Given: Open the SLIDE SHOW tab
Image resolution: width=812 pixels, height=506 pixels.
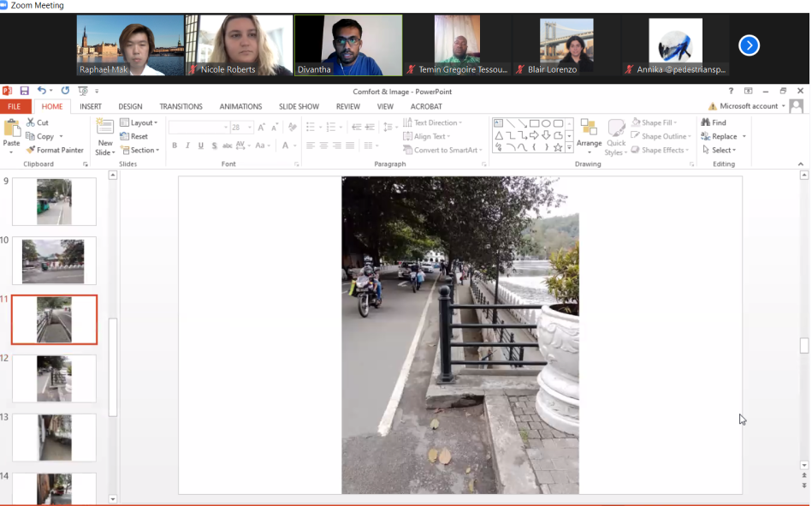Looking at the screenshot, I should pyautogui.click(x=299, y=107).
